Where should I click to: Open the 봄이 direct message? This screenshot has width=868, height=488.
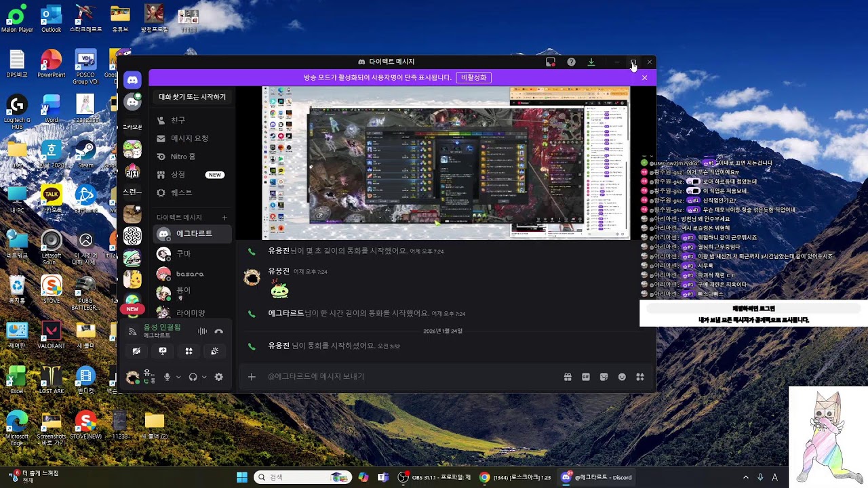[x=192, y=293]
